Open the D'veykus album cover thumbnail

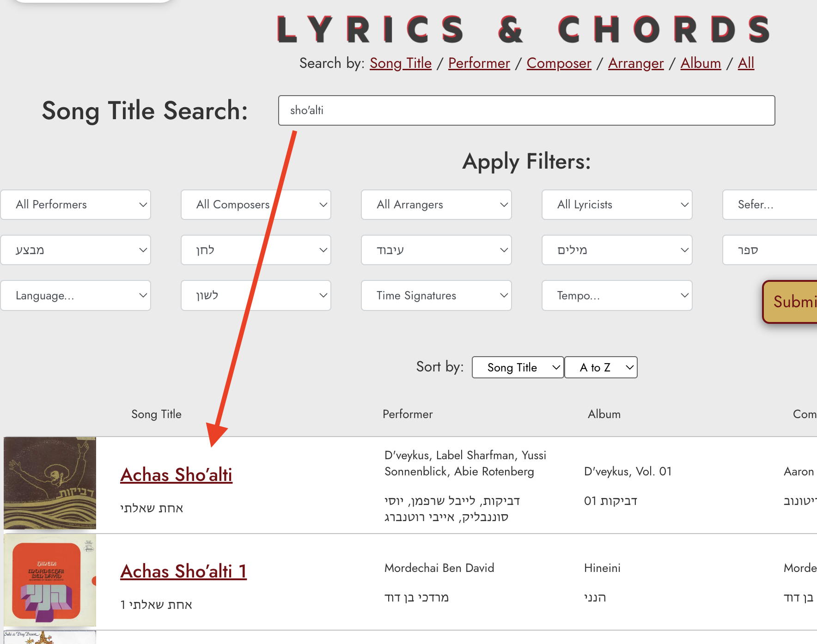[50, 483]
